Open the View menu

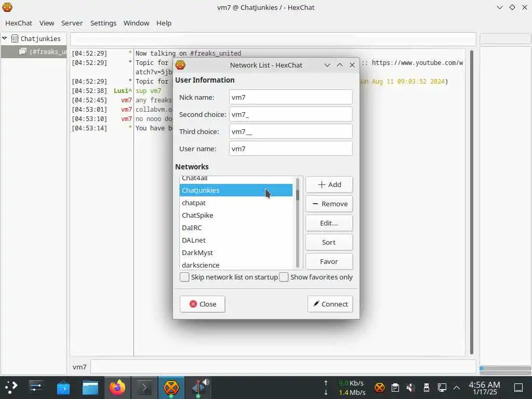click(x=47, y=23)
